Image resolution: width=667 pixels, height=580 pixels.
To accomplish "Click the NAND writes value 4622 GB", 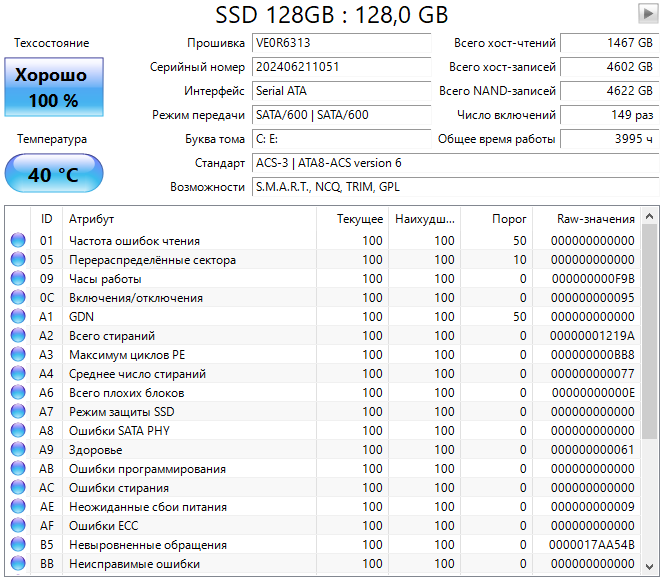I will pos(610,91).
